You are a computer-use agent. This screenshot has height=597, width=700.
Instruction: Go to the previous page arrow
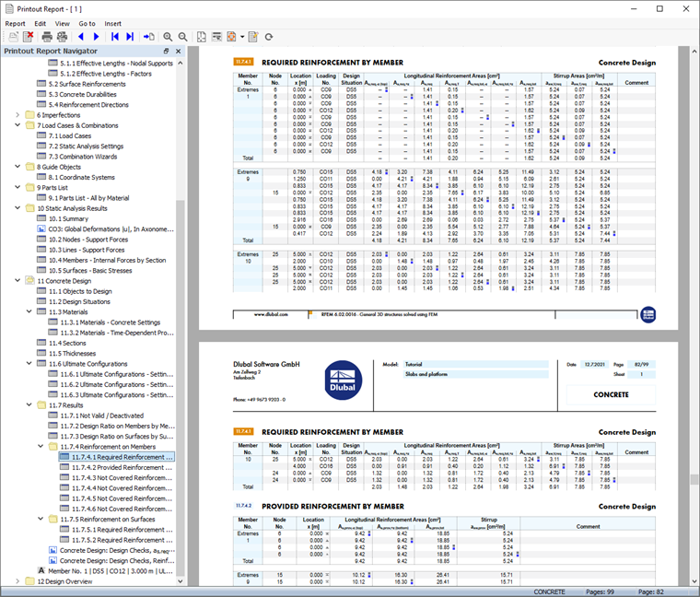[80, 37]
